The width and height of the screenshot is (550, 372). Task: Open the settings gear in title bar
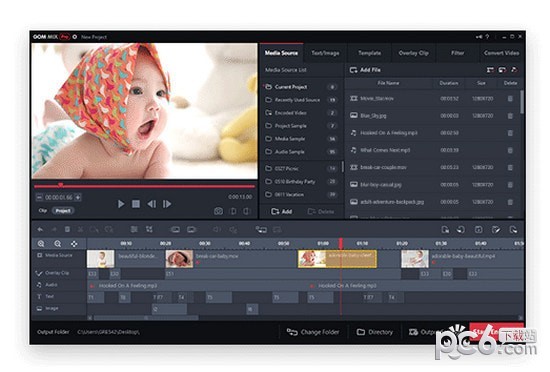[x=75, y=36]
